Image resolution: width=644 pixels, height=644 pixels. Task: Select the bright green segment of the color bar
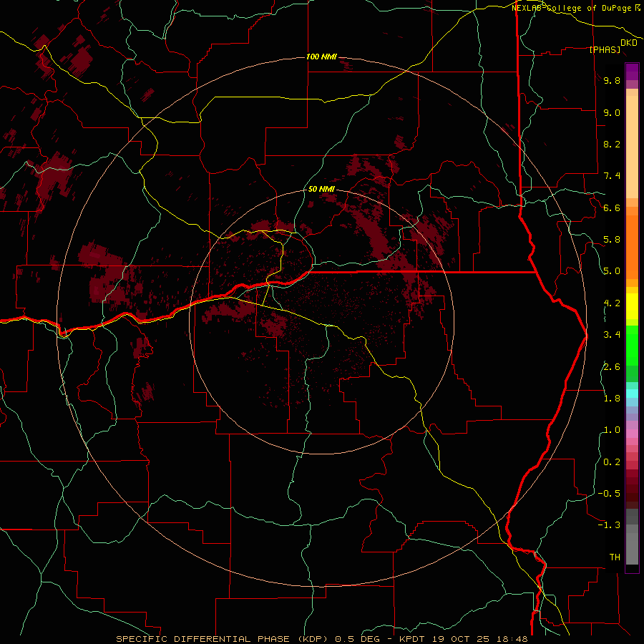pos(632,345)
